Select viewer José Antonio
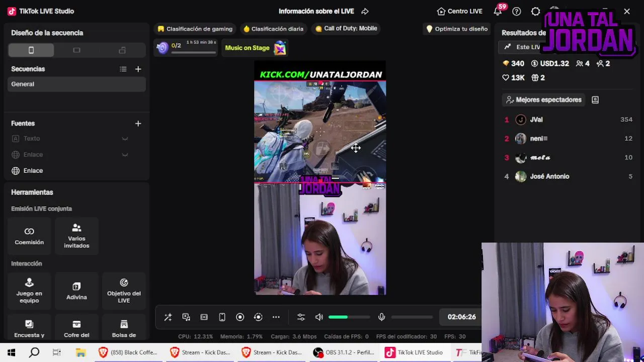 point(569,176)
